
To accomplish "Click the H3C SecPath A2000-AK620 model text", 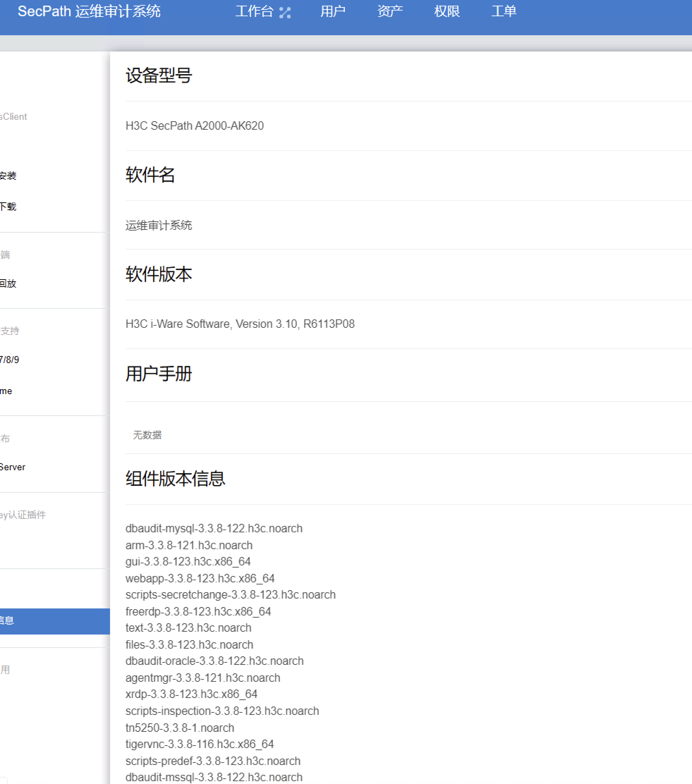I will [x=195, y=126].
